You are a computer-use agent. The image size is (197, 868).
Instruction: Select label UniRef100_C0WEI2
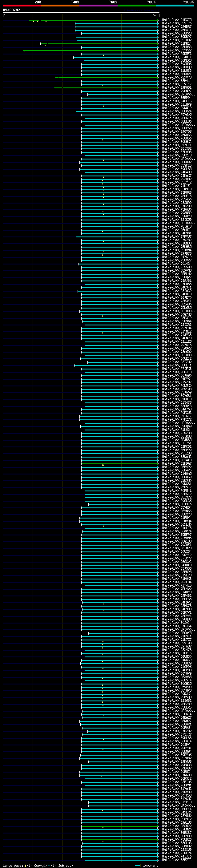[177, 358]
